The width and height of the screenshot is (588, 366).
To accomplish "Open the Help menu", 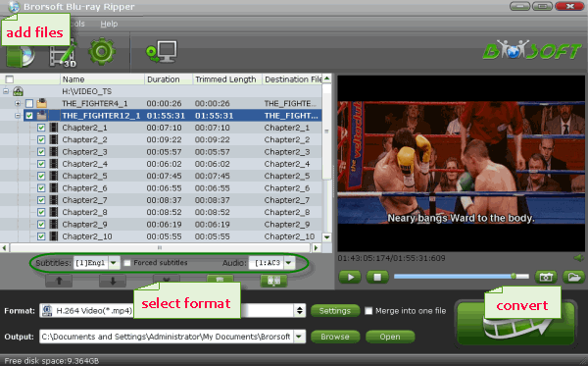I will point(109,24).
